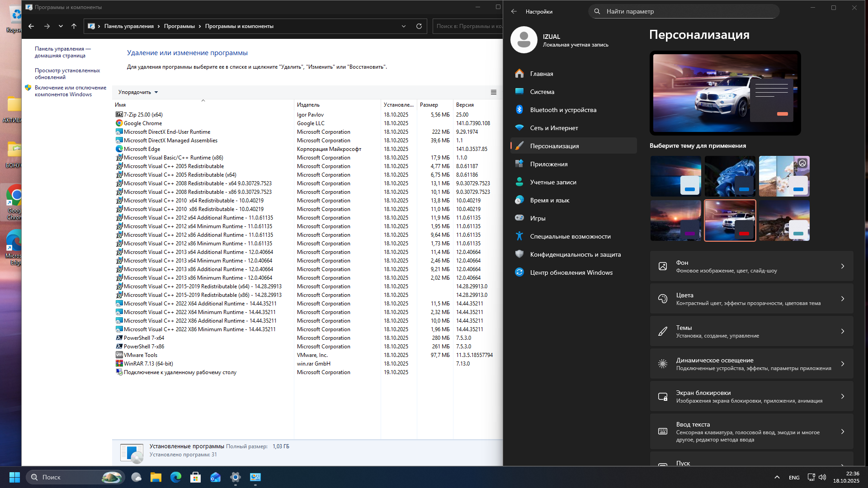The width and height of the screenshot is (868, 488).
Task: Open Microsoft Store from taskbar
Action: point(195,477)
